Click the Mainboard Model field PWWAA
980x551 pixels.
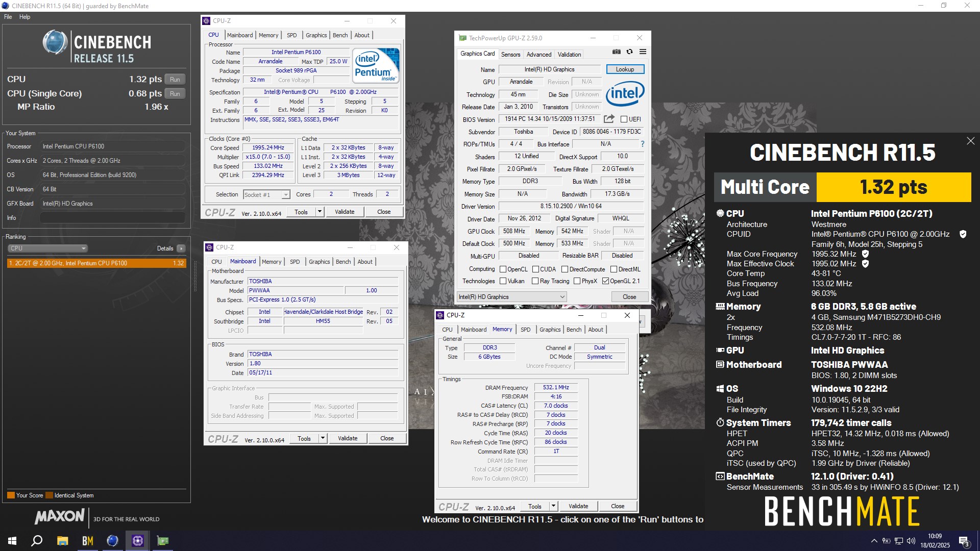(296, 291)
